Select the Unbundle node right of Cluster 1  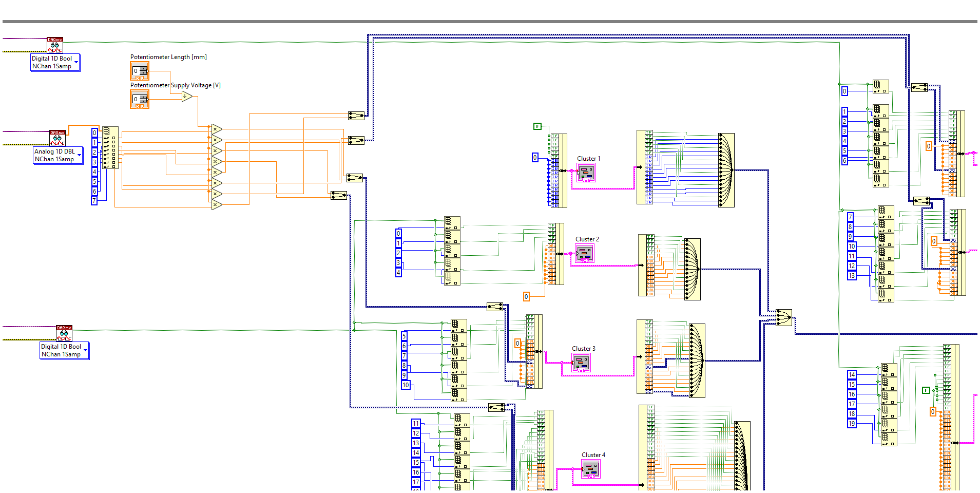[645, 167]
